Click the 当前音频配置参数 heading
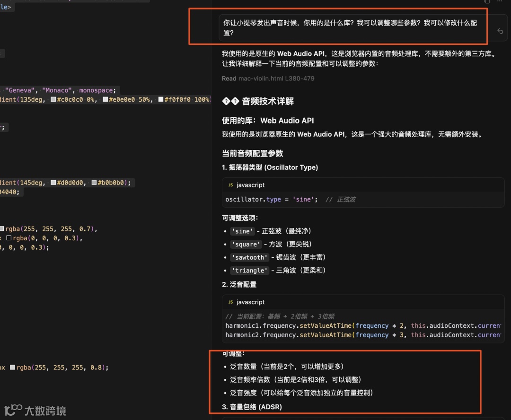511x420 pixels. pos(253,153)
